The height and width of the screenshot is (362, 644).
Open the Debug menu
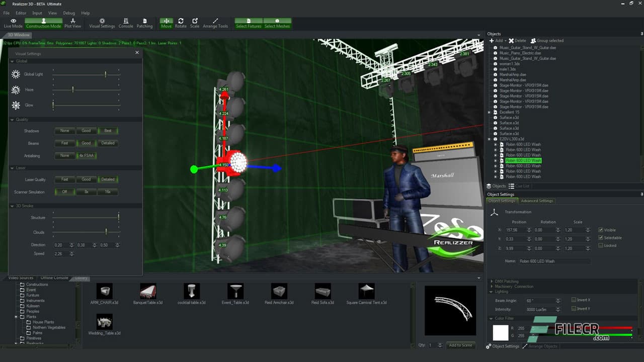coord(69,13)
